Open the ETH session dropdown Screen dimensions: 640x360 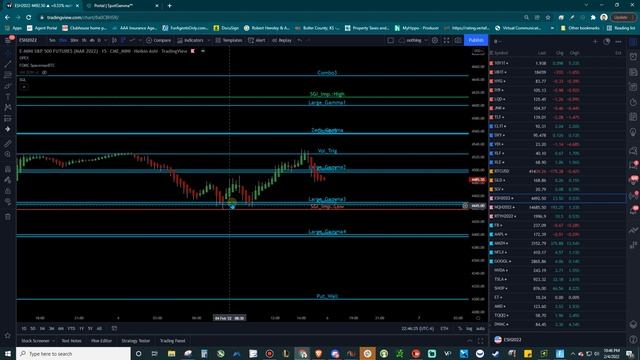(444, 329)
